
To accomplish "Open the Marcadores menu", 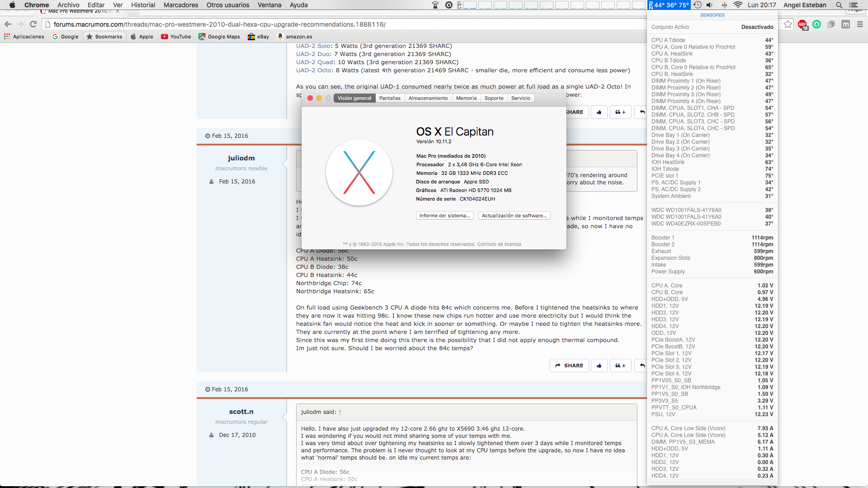I will (x=181, y=5).
